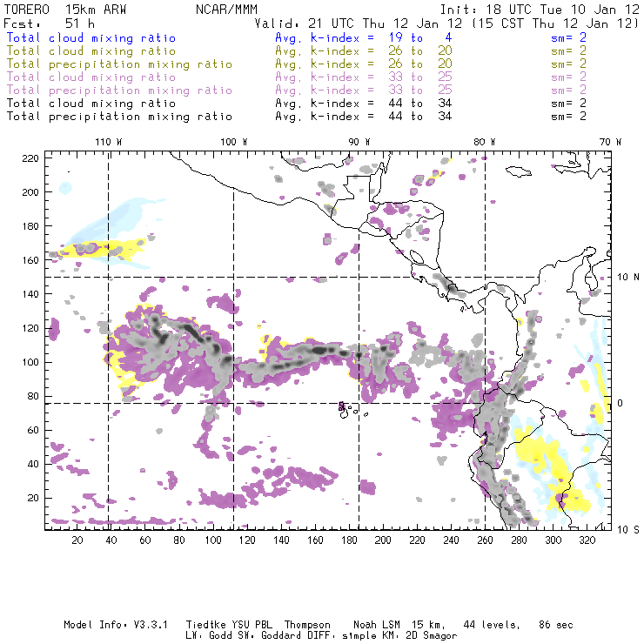Click the '110 W' longitude label
The image size is (644, 644).
click(109, 142)
